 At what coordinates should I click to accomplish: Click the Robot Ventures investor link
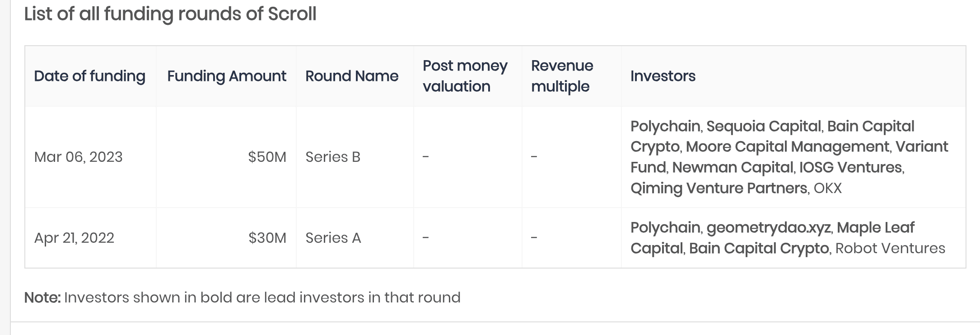tap(890, 248)
